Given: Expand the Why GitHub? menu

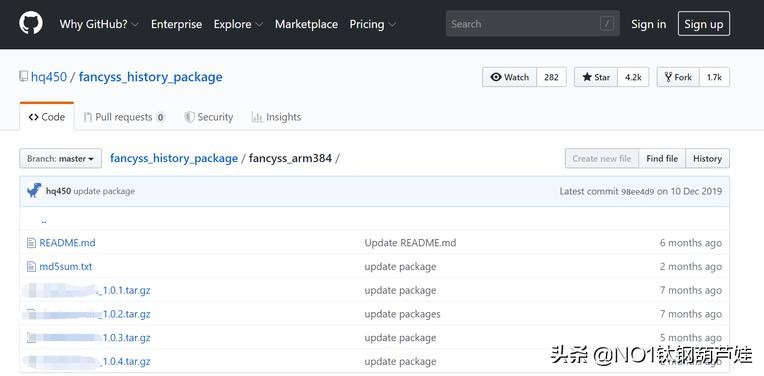Looking at the screenshot, I should pos(99,24).
